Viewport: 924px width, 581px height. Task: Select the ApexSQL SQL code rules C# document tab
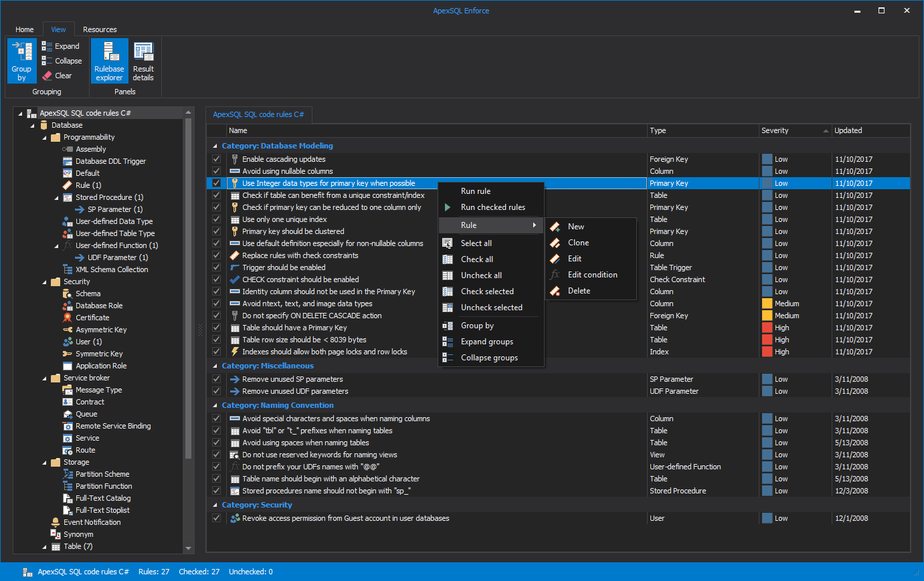pyautogui.click(x=258, y=114)
